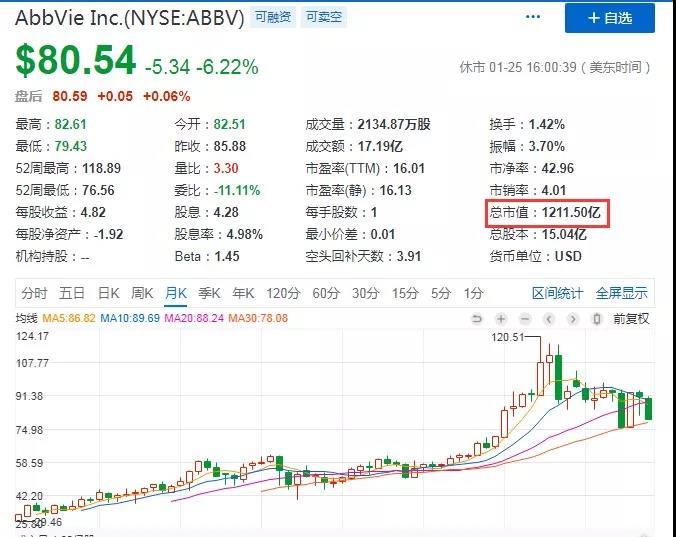Click the 可融资 tag
The height and width of the screenshot is (537, 676).
273,17
